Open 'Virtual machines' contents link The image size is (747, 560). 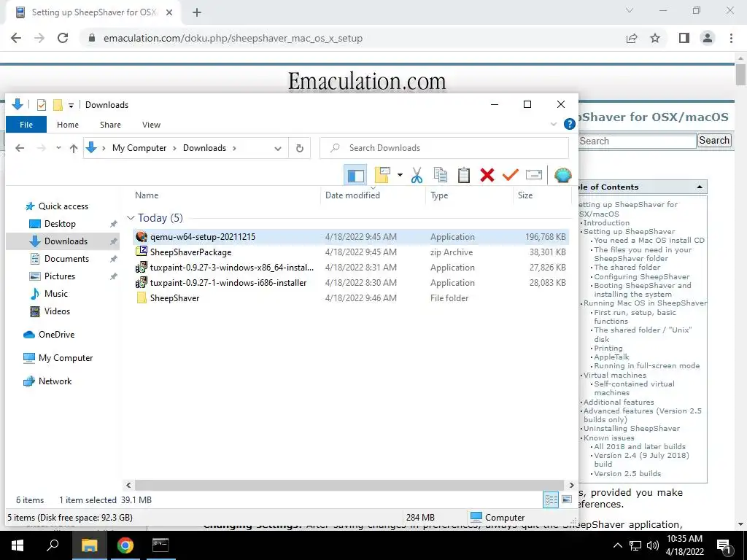pyautogui.click(x=614, y=376)
